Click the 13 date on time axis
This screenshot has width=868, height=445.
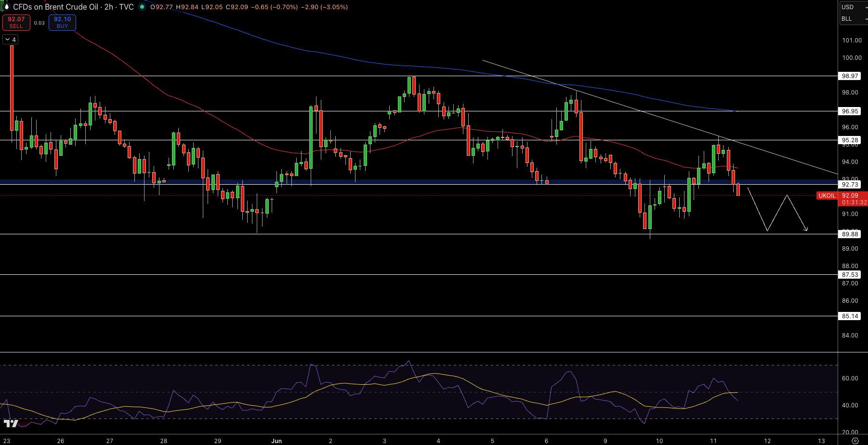(821, 441)
